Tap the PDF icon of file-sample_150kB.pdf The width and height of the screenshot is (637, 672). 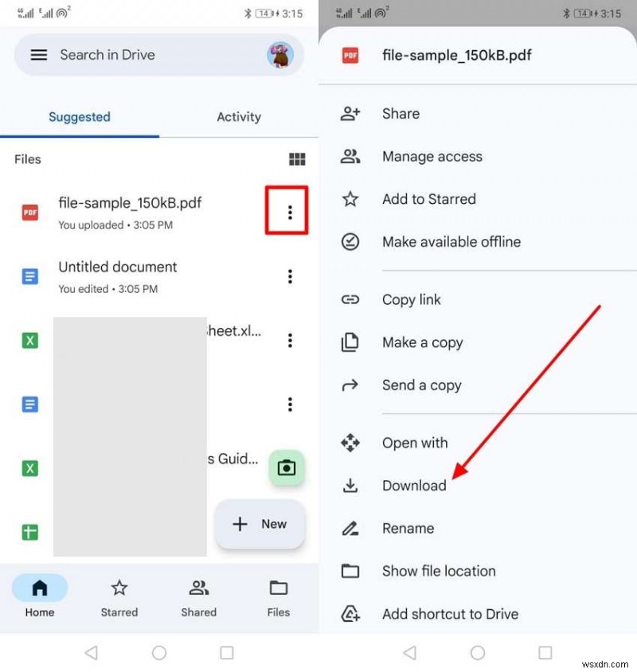point(30,213)
